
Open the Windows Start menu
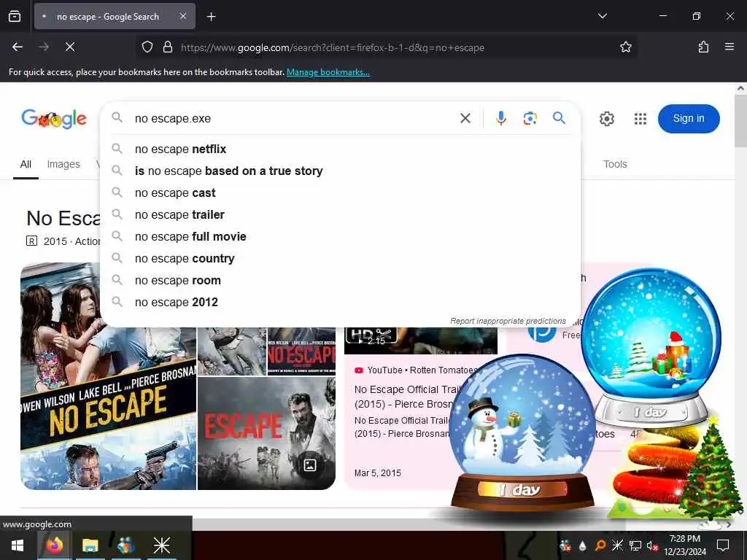click(x=18, y=545)
